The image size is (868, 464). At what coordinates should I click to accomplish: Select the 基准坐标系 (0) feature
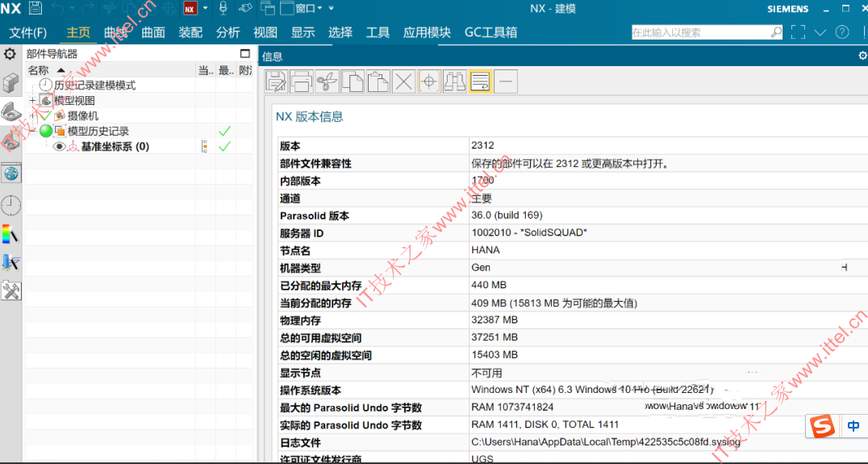click(x=115, y=147)
